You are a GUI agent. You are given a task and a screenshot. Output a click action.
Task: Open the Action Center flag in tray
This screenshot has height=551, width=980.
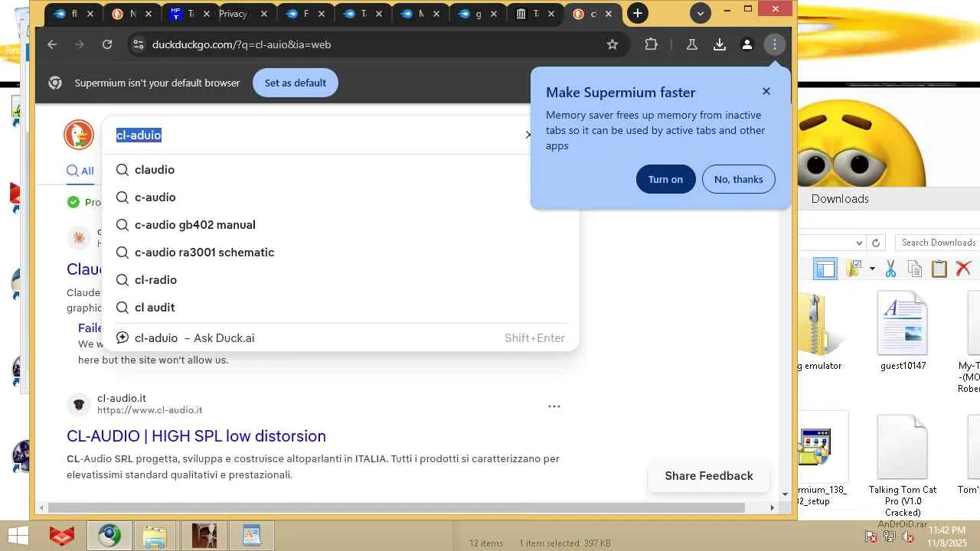point(871,536)
